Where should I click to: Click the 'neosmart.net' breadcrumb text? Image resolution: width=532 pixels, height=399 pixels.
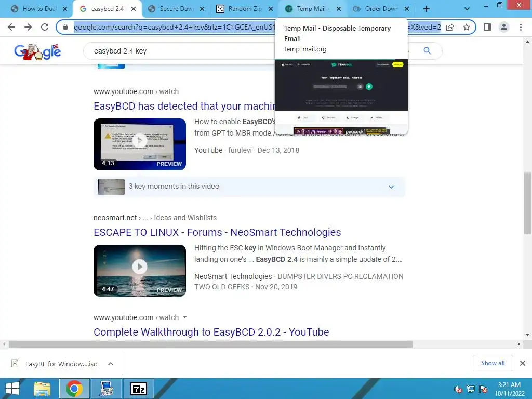[115, 218]
